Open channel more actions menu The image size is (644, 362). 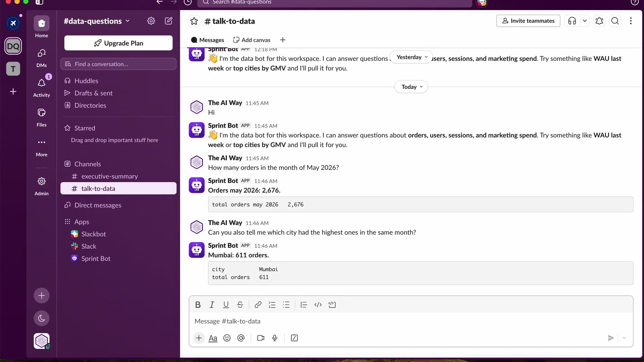[631, 21]
